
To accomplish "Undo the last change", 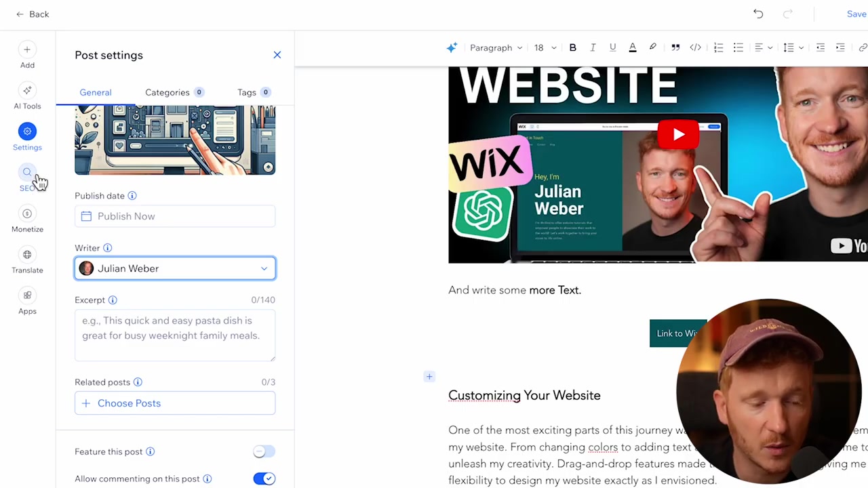I will click(758, 14).
